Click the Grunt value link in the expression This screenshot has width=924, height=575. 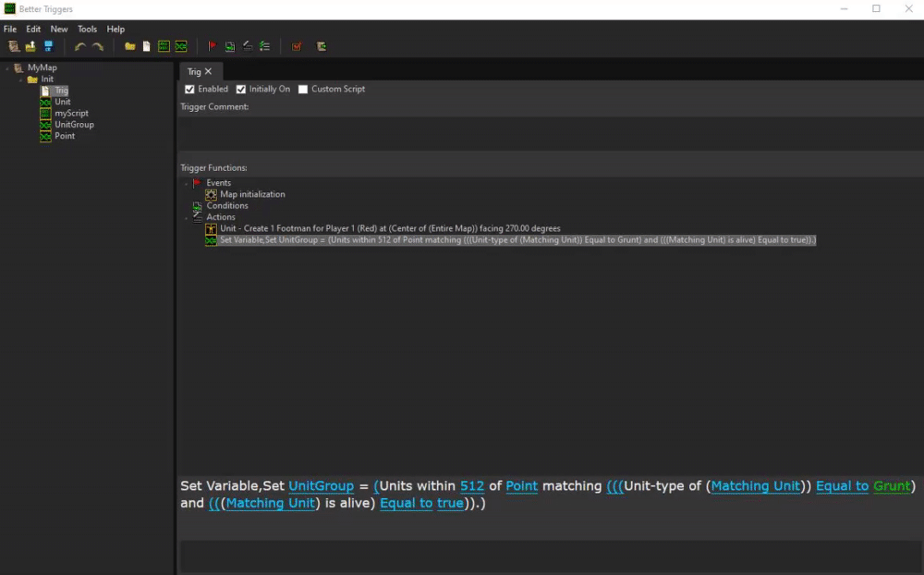892,486
